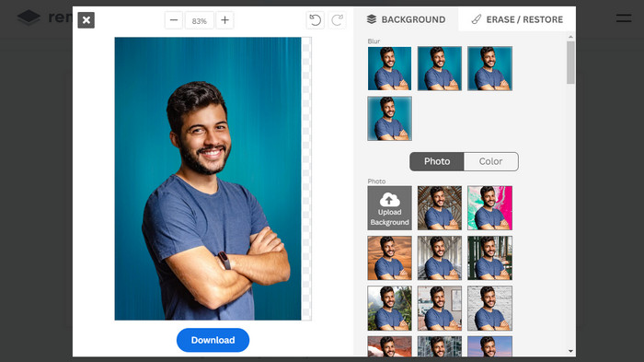Zoom in with the plus button
This screenshot has width=644, height=362.
coord(224,20)
